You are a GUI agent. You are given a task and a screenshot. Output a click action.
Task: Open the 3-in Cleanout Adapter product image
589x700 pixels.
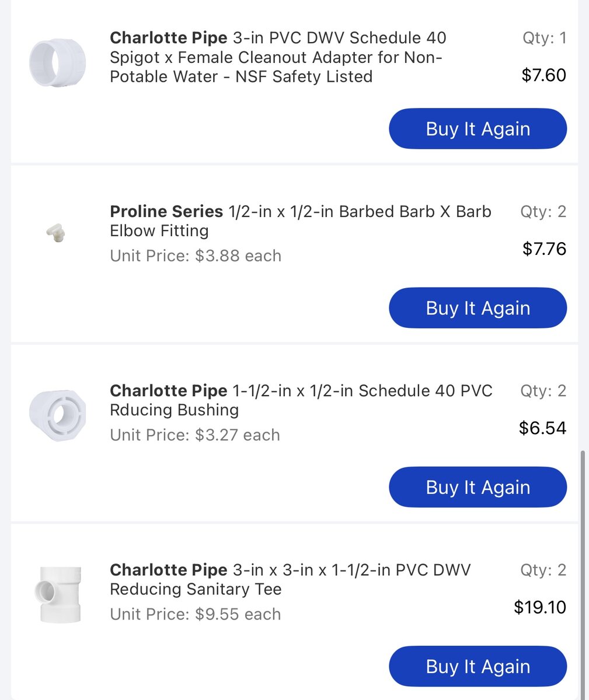(x=57, y=62)
